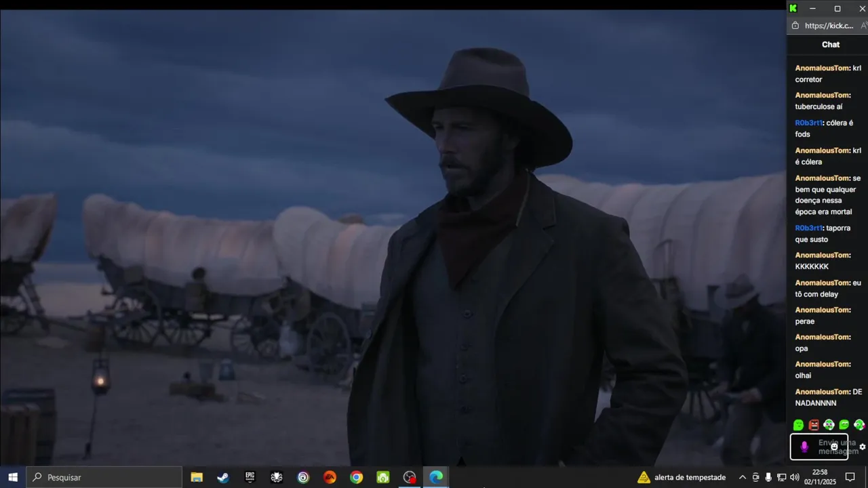Image resolution: width=868 pixels, height=488 pixels.
Task: Expand hidden system tray icons chevron
Action: [x=742, y=477]
